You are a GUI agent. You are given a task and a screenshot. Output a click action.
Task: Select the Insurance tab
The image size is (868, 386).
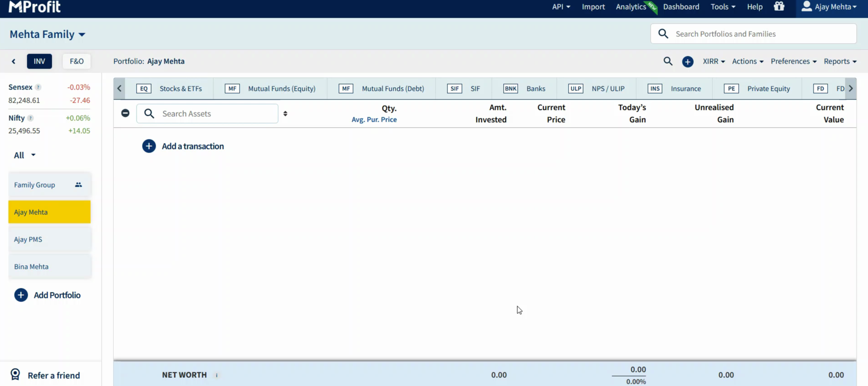point(674,89)
